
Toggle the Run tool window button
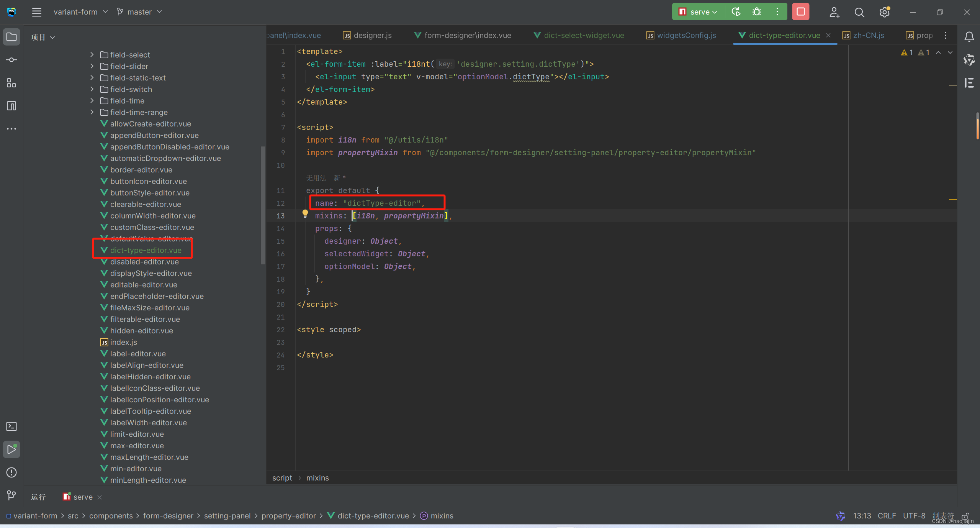tap(11, 449)
